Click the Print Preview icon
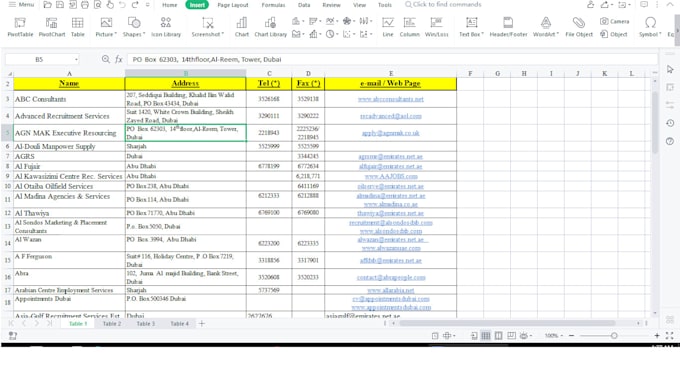The width and height of the screenshot is (680, 367). (x=98, y=5)
